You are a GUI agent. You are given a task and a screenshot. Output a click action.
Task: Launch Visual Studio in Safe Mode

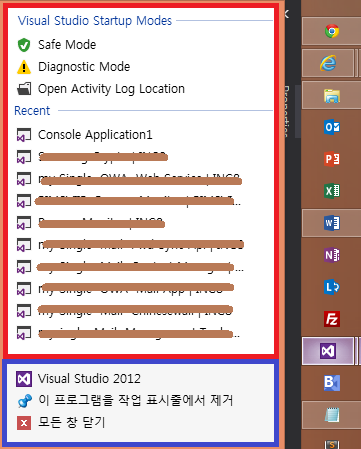tap(67, 45)
